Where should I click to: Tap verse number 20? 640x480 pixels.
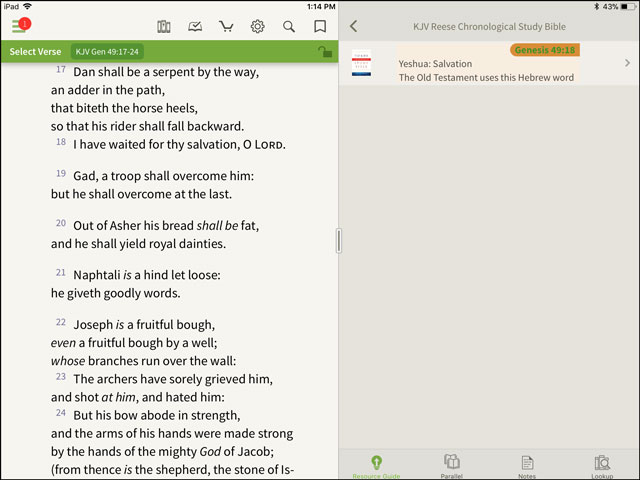point(61,223)
